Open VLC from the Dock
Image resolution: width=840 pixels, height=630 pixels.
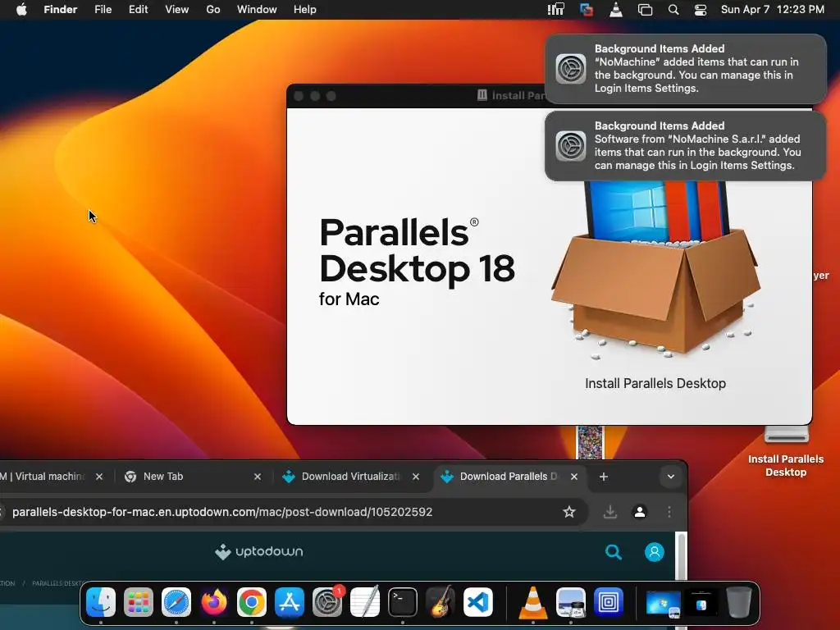coord(533,602)
